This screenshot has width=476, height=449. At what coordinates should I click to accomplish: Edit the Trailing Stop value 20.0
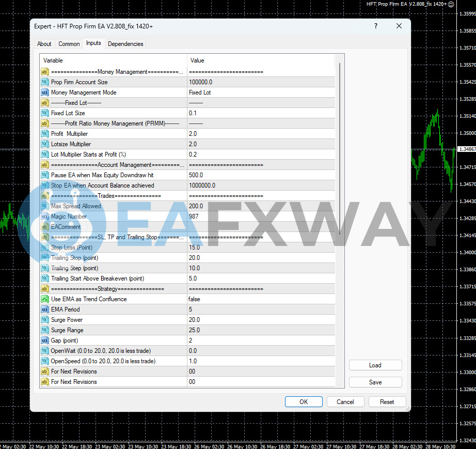[x=261, y=258]
